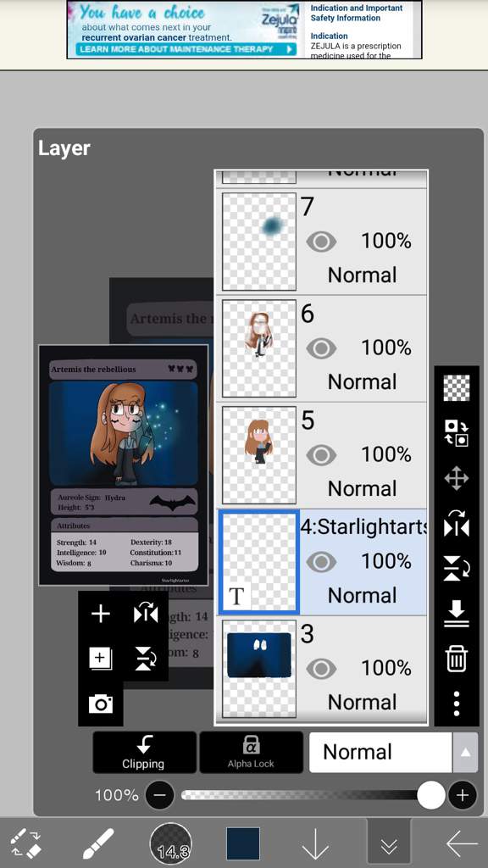Viewport: 488px width, 868px height.
Task: Hide the 4:Starlightarts text layer
Action: [321, 563]
